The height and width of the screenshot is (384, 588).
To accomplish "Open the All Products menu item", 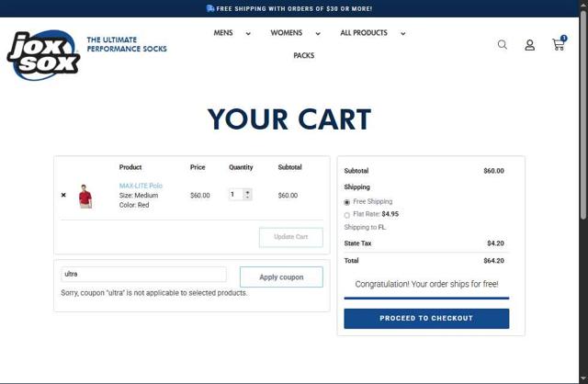I will (364, 33).
